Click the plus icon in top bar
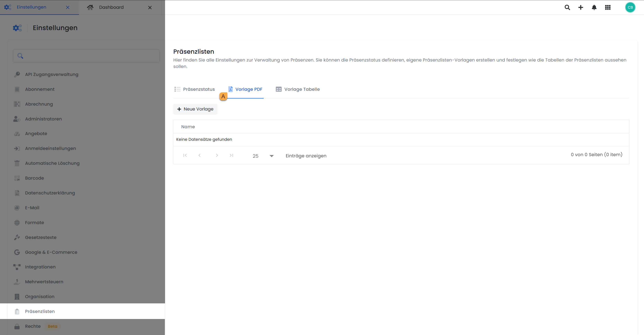The height and width of the screenshot is (335, 644). (581, 7)
